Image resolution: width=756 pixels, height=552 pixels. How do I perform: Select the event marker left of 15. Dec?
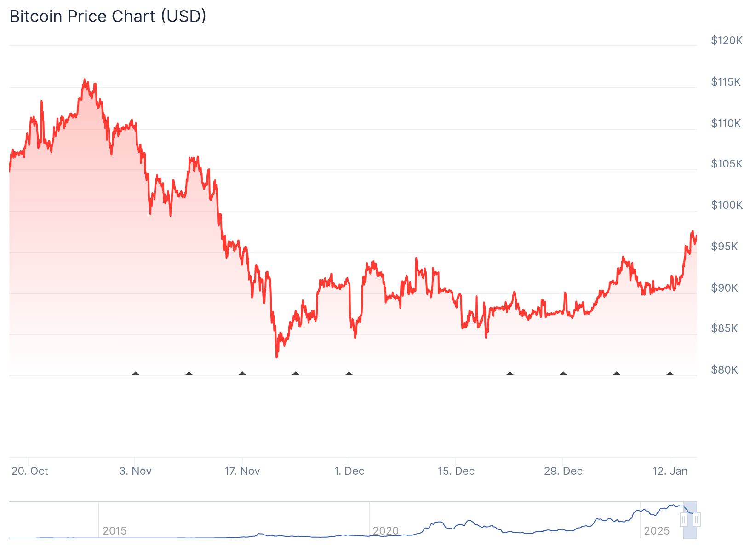349,374
